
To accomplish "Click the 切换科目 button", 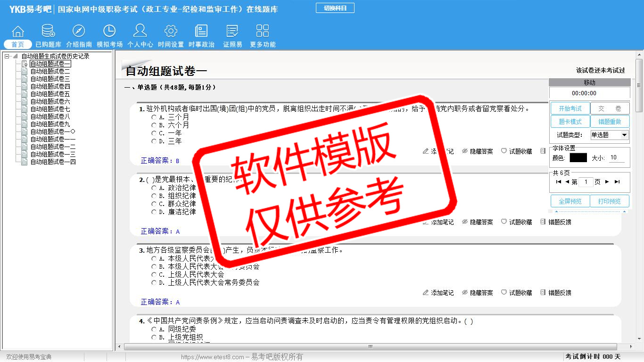I will coord(335,8).
